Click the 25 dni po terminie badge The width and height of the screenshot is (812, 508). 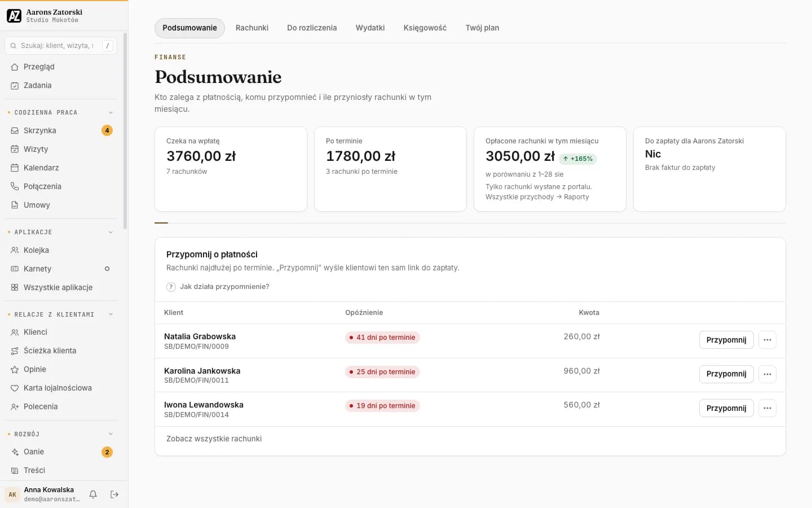(x=382, y=372)
